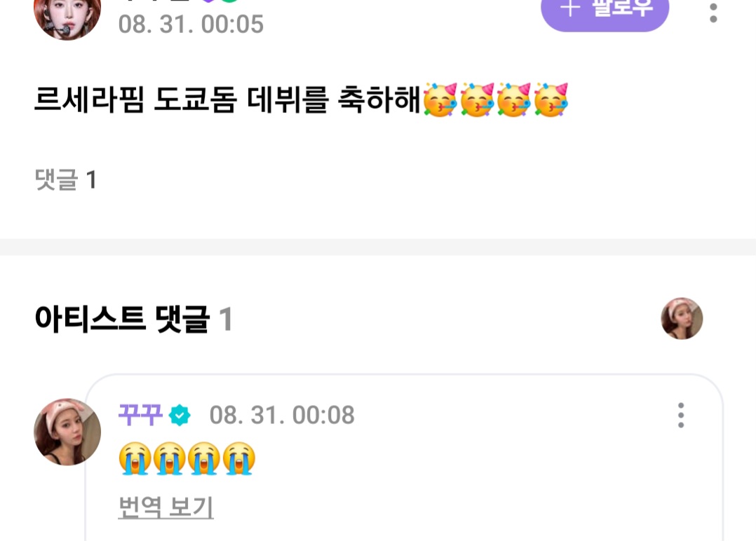This screenshot has width=756, height=541.
Task: Tap the small artist avatar beside 아티스트 댓글
Action: tap(682, 318)
